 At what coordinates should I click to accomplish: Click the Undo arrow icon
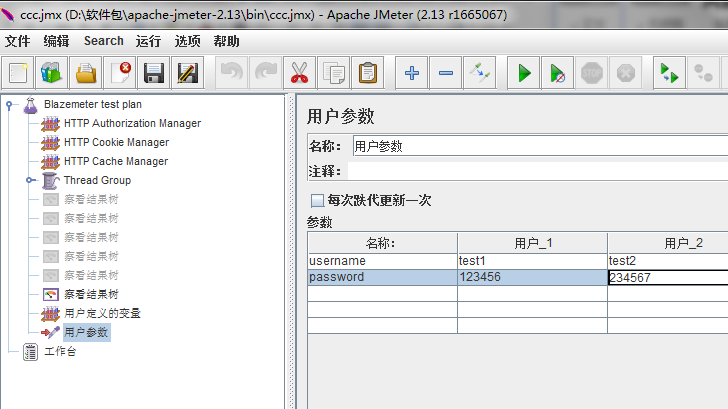(231, 73)
